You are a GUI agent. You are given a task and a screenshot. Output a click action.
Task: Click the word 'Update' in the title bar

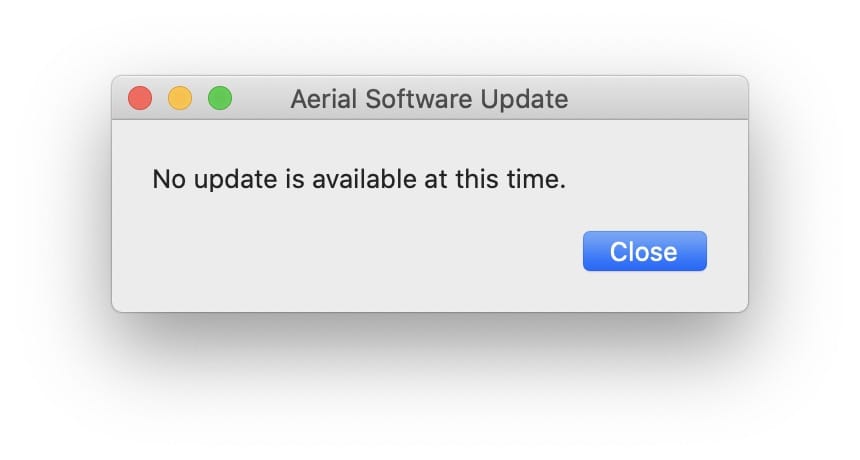pyautogui.click(x=524, y=99)
